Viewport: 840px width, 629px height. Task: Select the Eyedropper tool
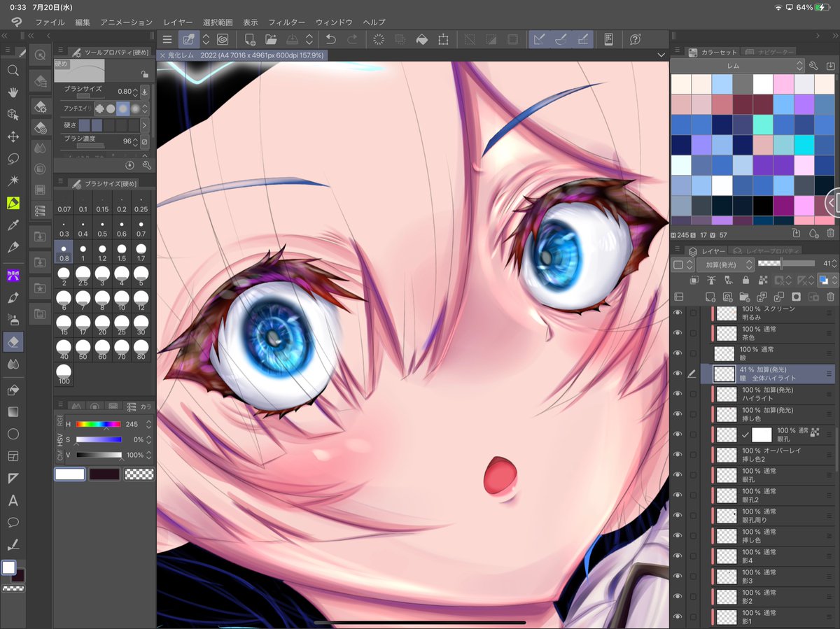(x=13, y=225)
